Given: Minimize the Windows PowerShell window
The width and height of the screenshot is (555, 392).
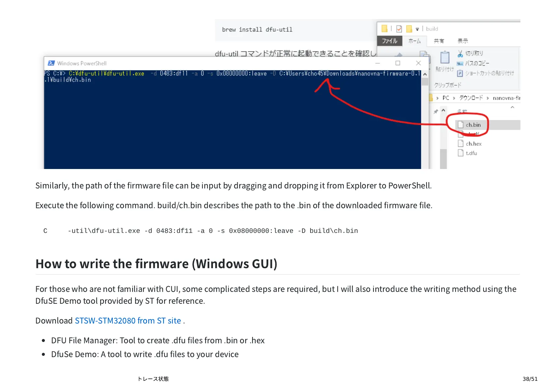Looking at the screenshot, I should click(x=378, y=63).
